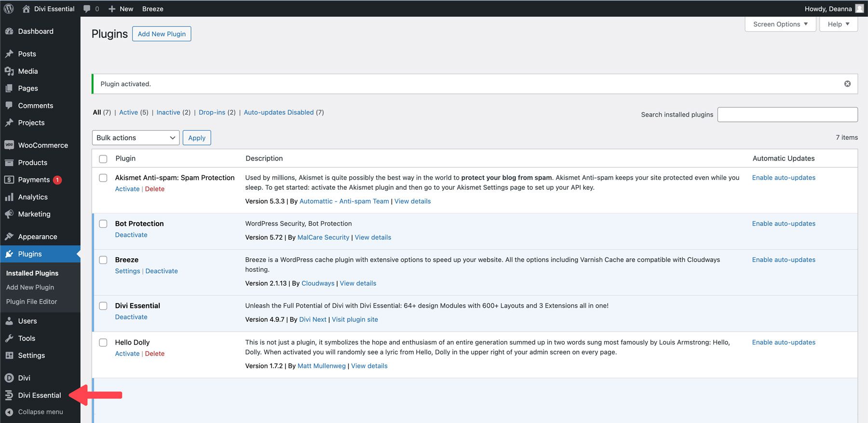
Task: Click the Analytics bar chart icon
Action: click(9, 197)
